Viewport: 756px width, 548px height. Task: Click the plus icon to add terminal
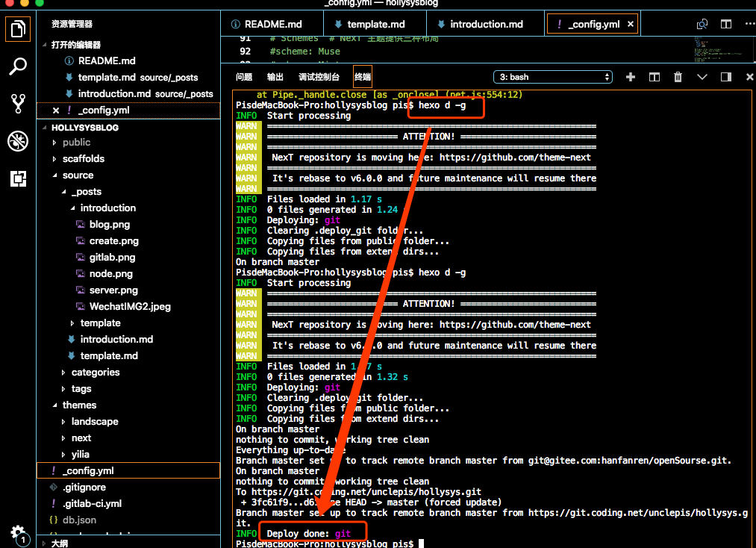pyautogui.click(x=630, y=77)
